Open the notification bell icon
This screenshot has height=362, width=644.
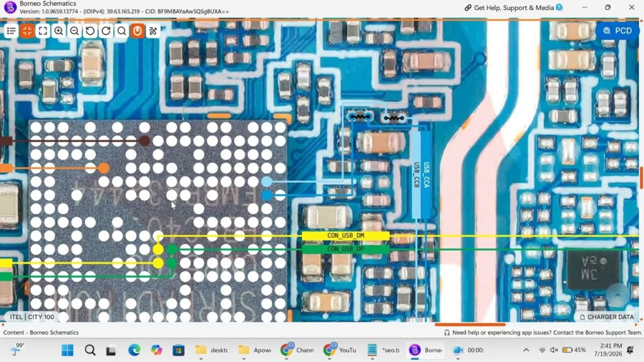(630, 350)
